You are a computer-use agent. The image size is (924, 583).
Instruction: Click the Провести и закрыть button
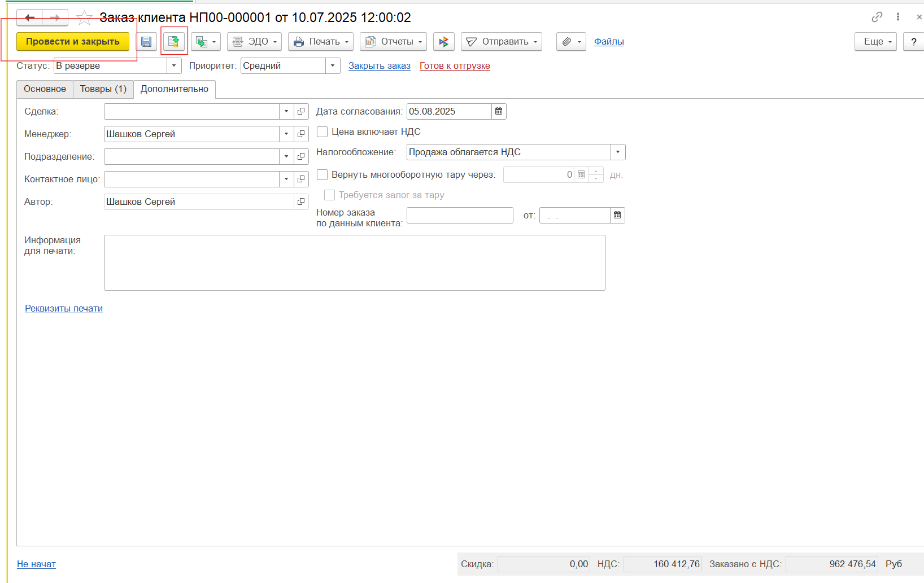pyautogui.click(x=73, y=42)
